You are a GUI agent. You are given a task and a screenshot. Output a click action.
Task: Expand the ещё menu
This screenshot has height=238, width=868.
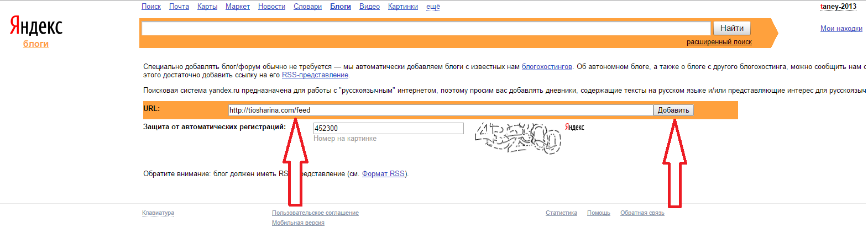pyautogui.click(x=433, y=7)
